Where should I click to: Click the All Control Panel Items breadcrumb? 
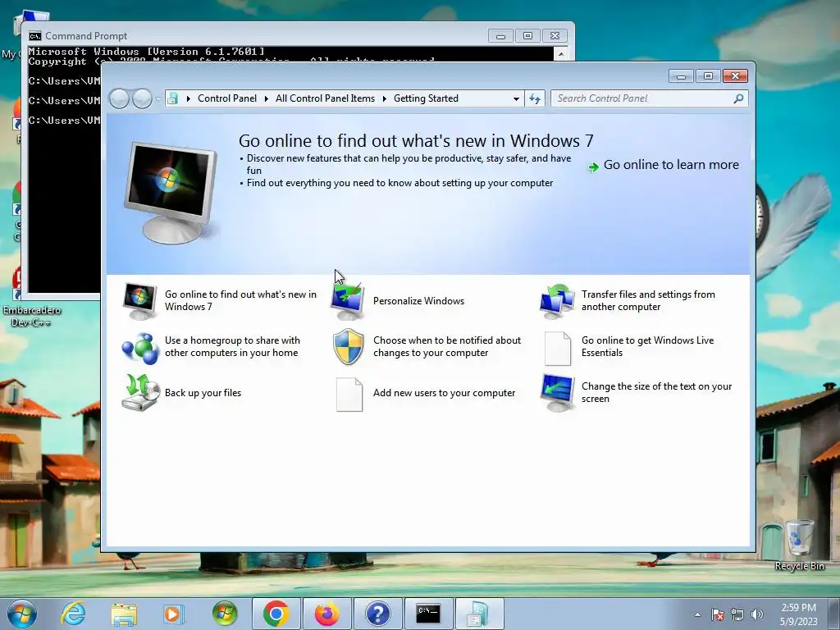click(325, 98)
